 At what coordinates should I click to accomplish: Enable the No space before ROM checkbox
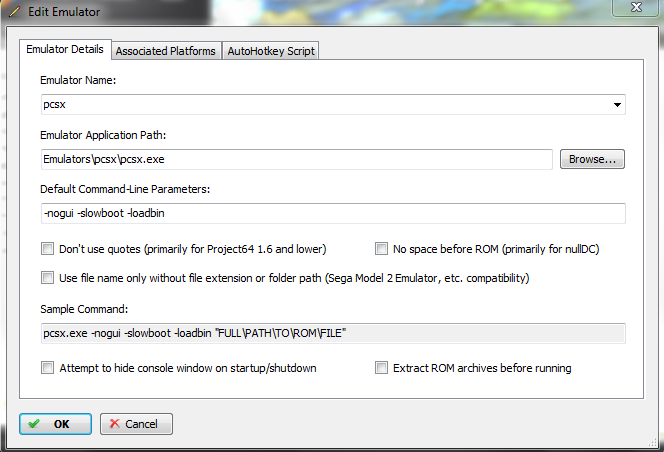tap(381, 249)
